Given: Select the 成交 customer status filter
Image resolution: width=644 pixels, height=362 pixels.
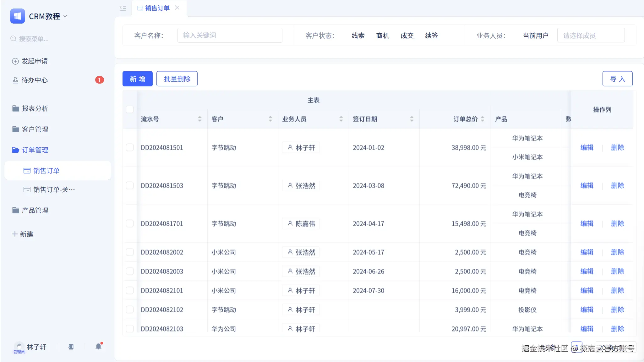Looking at the screenshot, I should 407,36.
